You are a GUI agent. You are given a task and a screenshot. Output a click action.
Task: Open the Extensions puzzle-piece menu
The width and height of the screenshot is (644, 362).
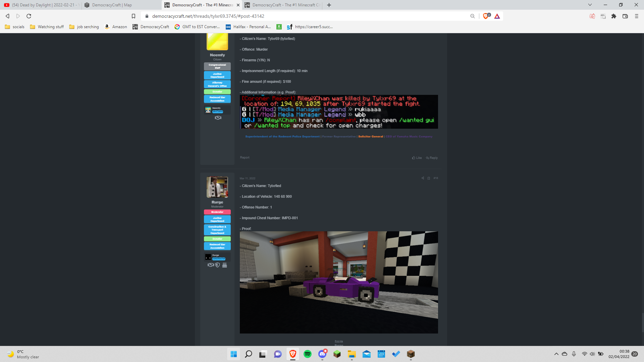click(614, 16)
